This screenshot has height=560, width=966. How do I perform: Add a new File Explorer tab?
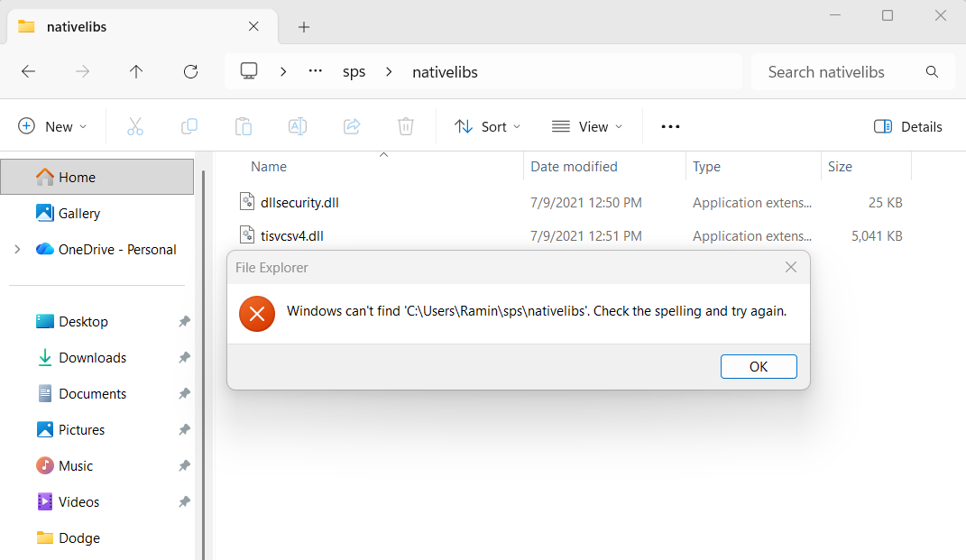304,27
